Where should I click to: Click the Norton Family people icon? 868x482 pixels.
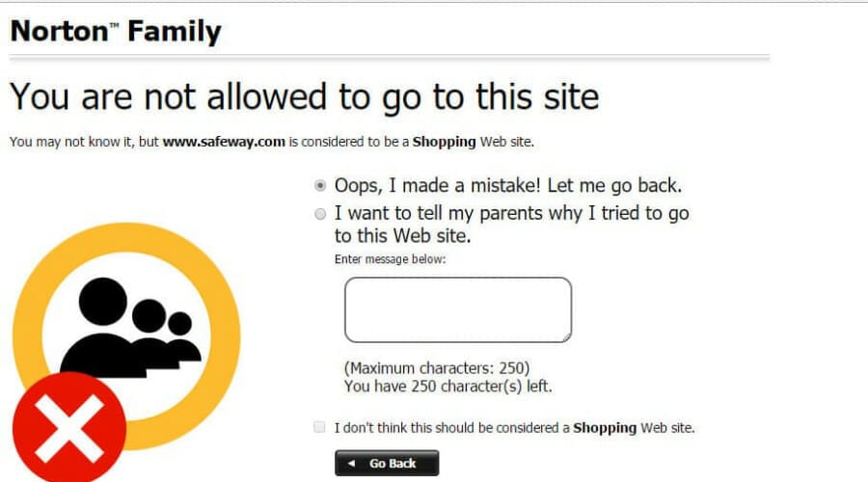click(130, 327)
